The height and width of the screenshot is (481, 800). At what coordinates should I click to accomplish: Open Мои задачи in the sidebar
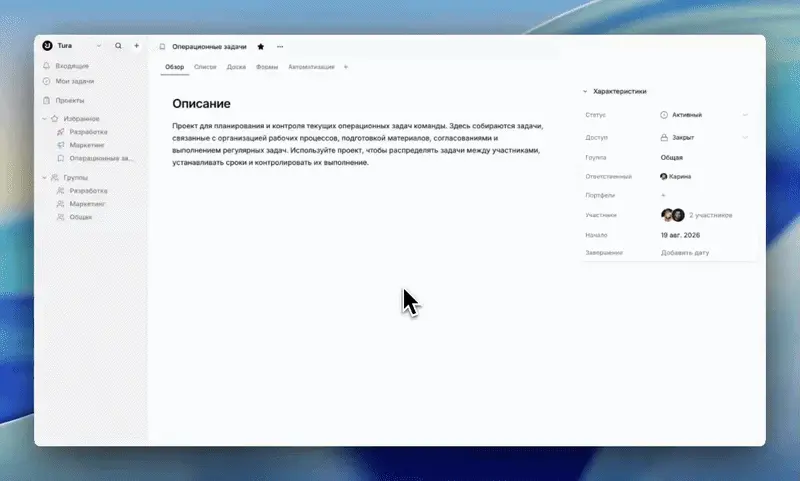74,81
